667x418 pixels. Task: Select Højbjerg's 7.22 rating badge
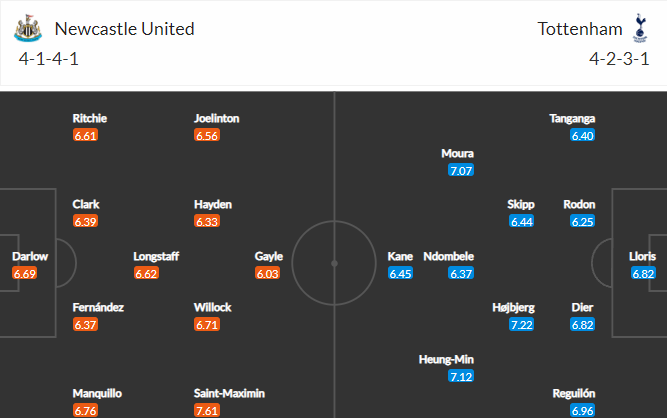pos(522,325)
